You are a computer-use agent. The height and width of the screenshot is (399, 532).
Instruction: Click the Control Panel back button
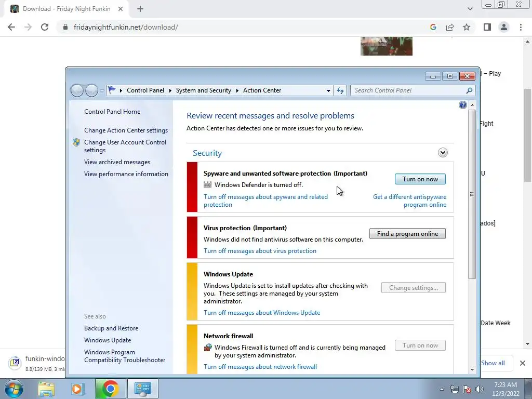(x=77, y=90)
